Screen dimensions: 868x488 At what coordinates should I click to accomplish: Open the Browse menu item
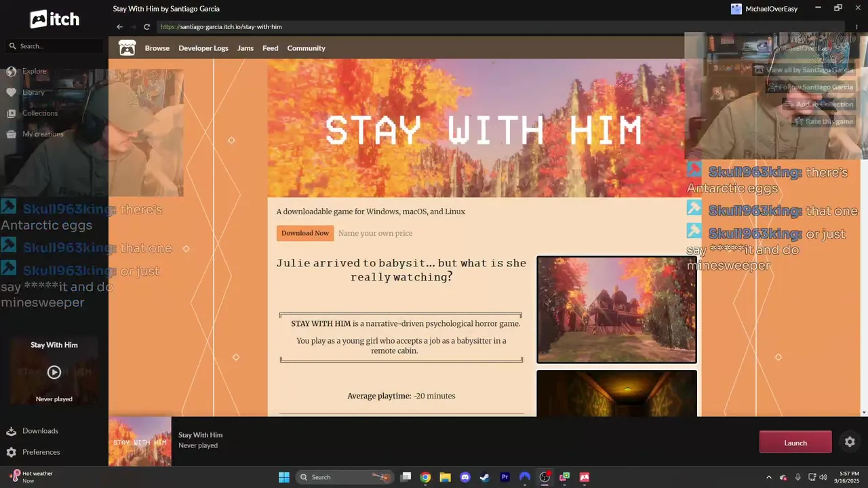coord(157,48)
